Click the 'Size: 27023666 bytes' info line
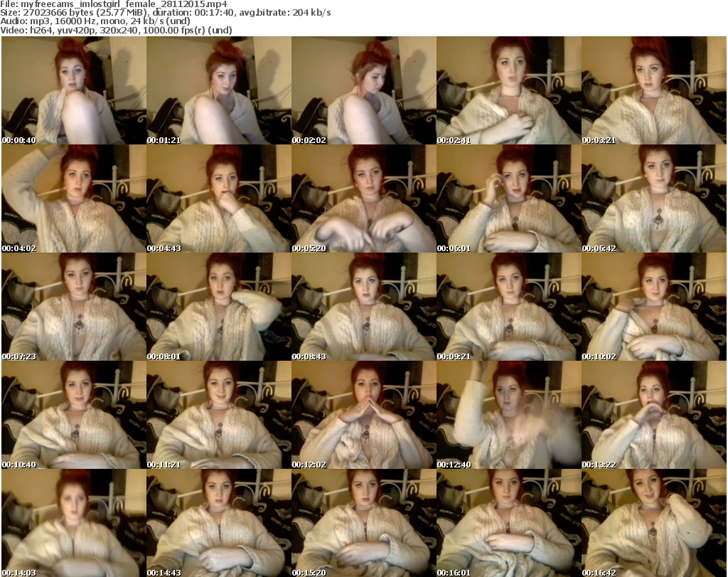 pyautogui.click(x=166, y=13)
